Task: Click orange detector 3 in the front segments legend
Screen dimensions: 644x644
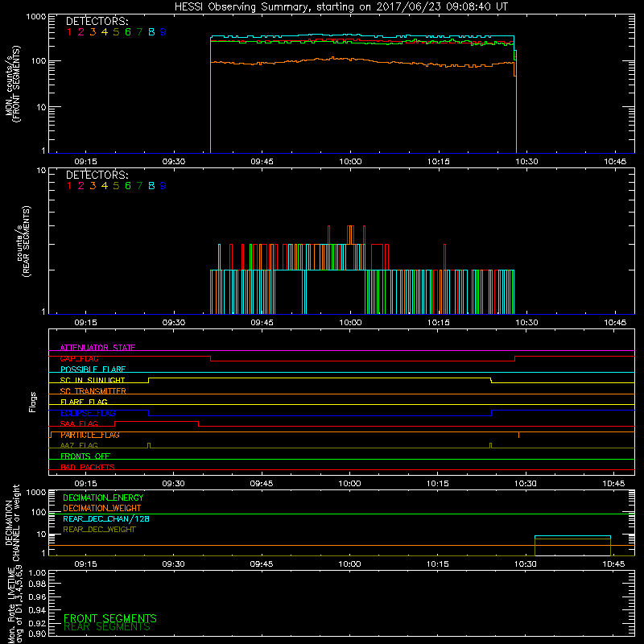Action: click(x=93, y=32)
